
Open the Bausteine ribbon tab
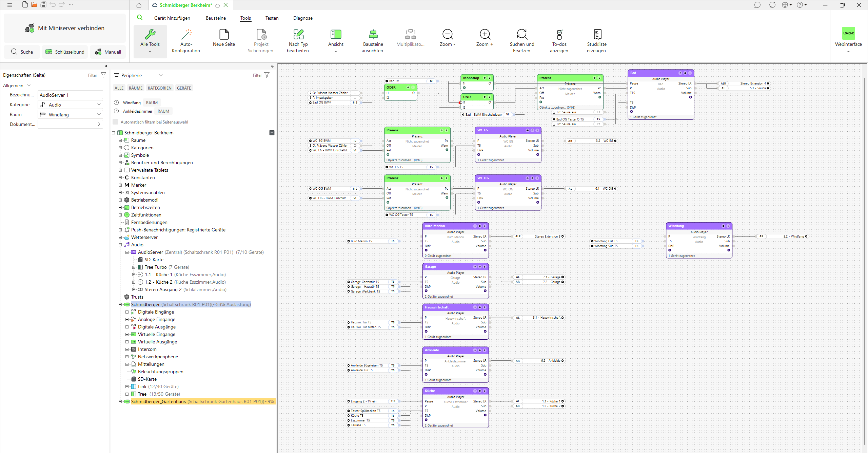(216, 18)
